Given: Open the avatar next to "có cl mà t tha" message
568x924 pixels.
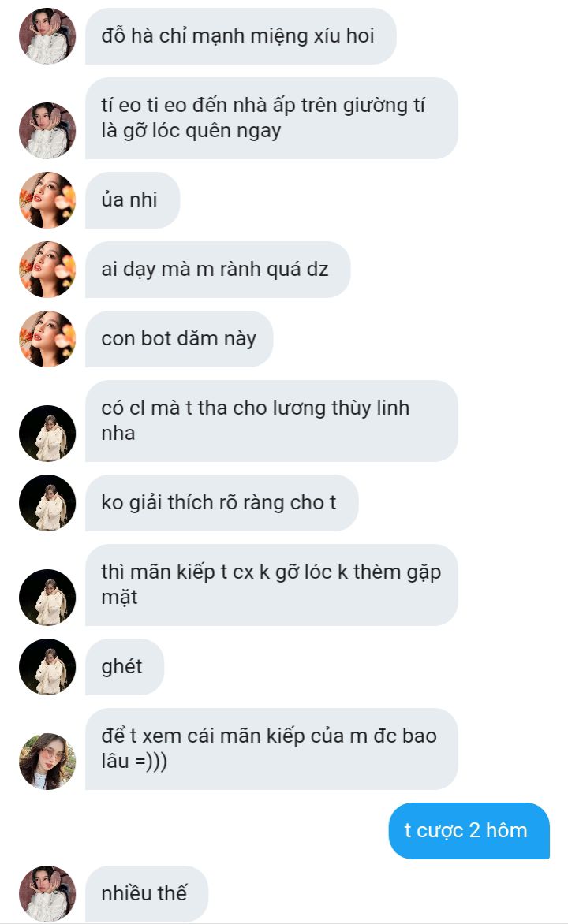Looking at the screenshot, I should coord(47,433).
